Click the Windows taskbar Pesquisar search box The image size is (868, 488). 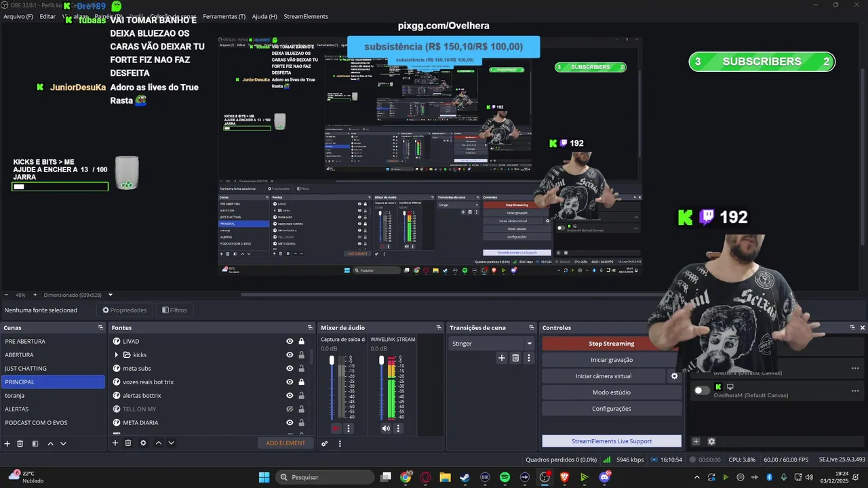(323, 477)
